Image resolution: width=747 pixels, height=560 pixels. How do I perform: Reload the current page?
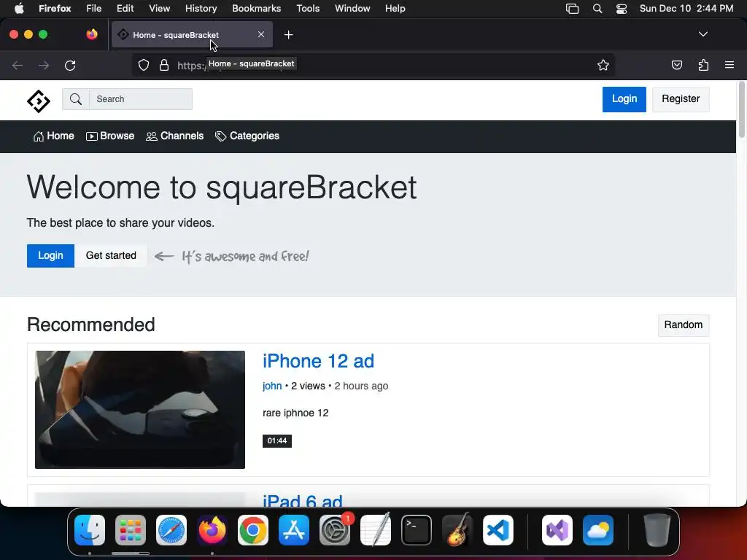(70, 65)
